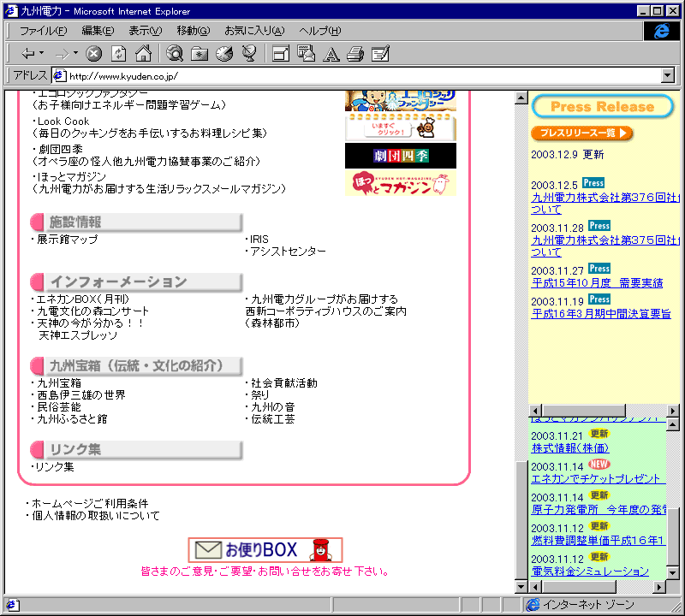The width and height of the screenshot is (685, 616).
Task: Click the page icon beside the address URL
Action: [x=59, y=76]
